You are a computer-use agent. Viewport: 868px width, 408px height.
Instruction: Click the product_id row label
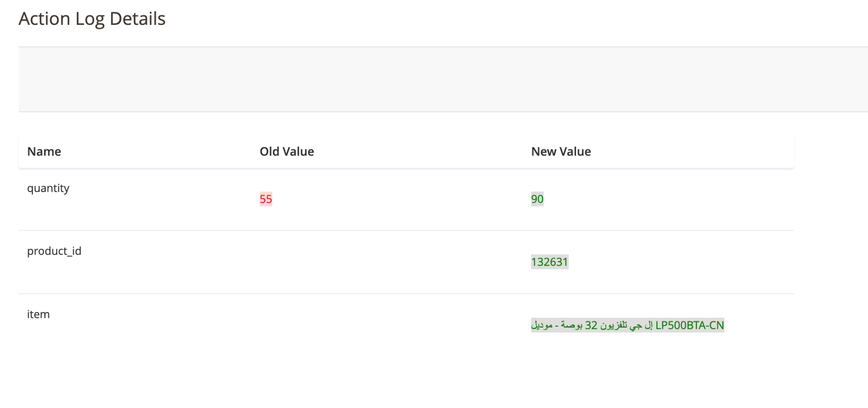tap(54, 251)
